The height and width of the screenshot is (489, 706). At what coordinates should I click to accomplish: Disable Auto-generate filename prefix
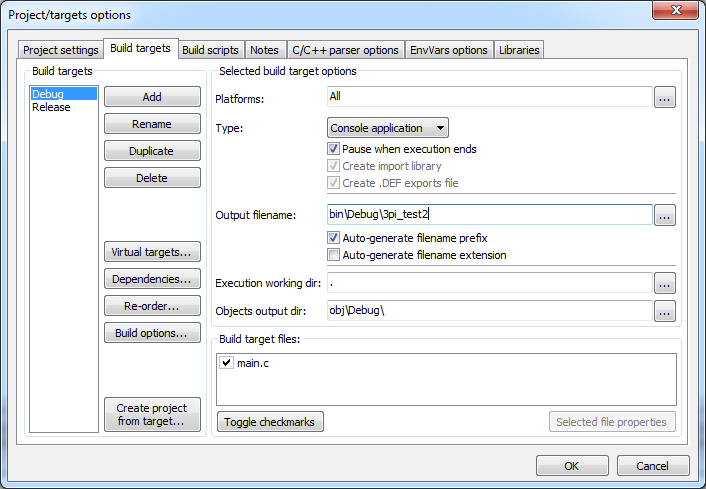[334, 238]
